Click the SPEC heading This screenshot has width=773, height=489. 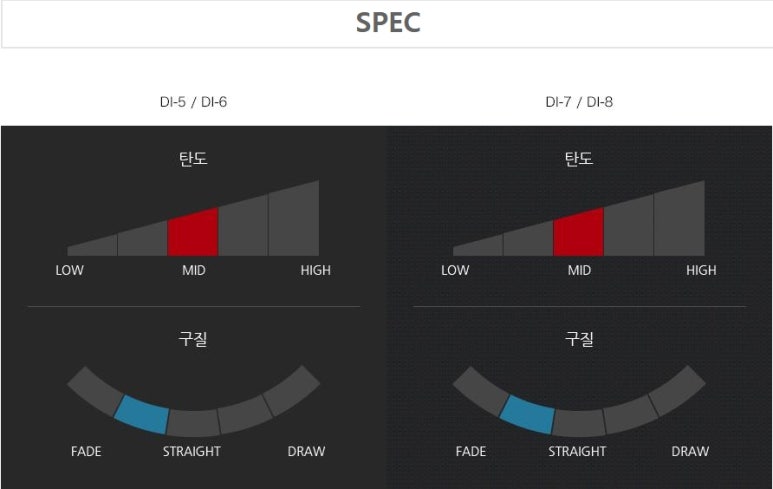tap(388, 23)
